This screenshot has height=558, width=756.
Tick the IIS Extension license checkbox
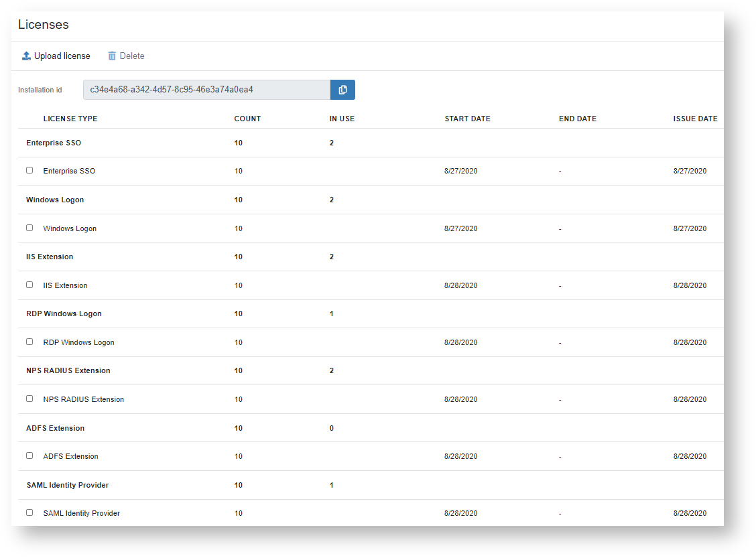[29, 285]
